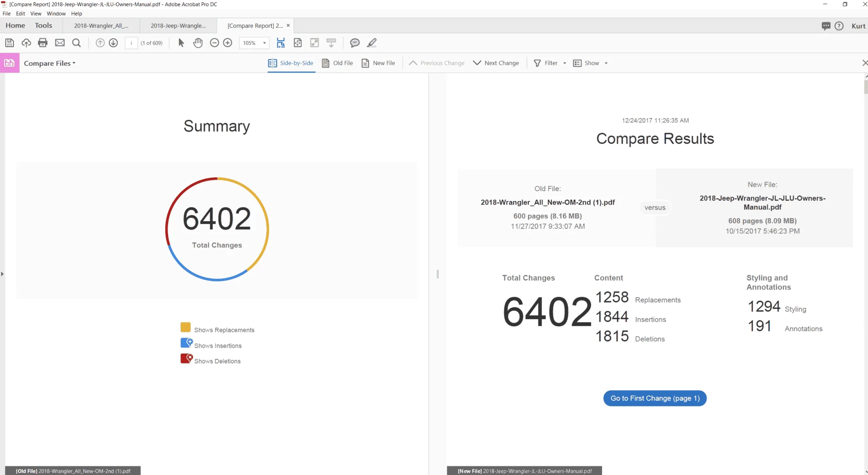This screenshot has height=475, width=868.
Task: Switch to the Tools tab
Action: (43, 26)
